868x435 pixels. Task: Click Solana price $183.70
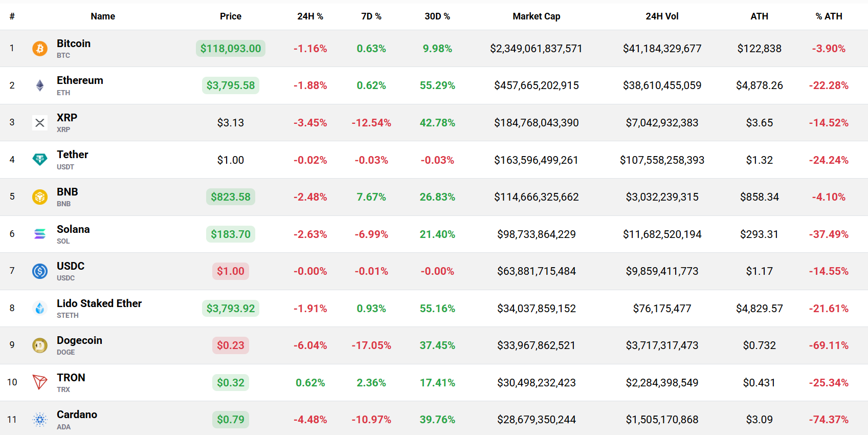pos(231,234)
